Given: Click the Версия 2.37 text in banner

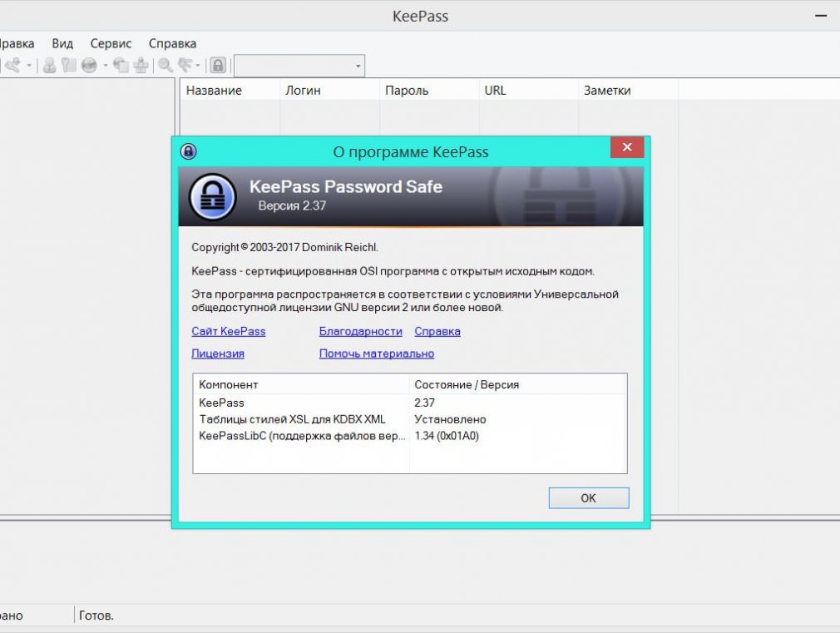Looking at the screenshot, I should click(x=292, y=205).
